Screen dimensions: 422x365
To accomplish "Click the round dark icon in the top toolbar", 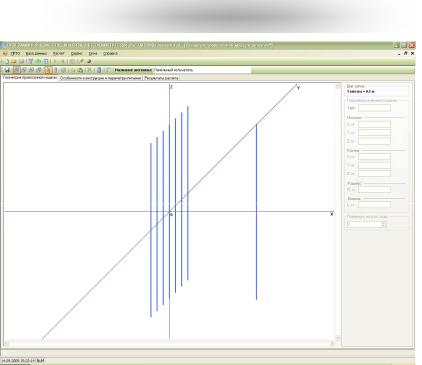I will tap(89, 61).
